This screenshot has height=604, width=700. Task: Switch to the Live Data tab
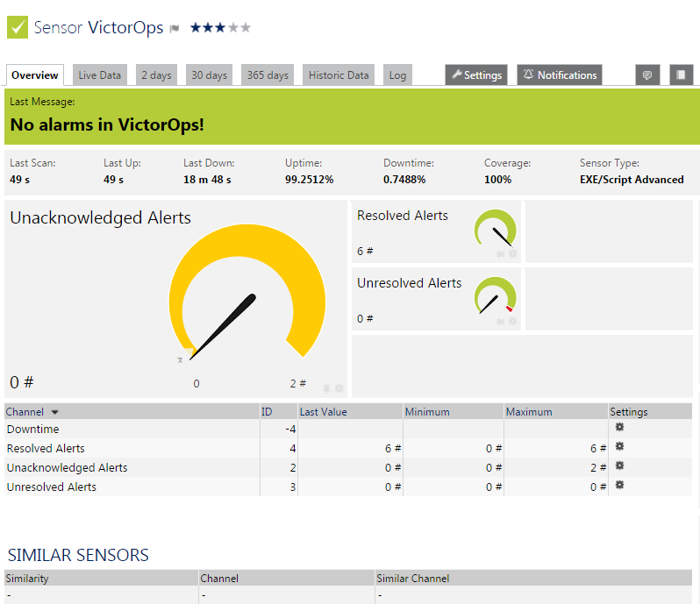pos(99,75)
